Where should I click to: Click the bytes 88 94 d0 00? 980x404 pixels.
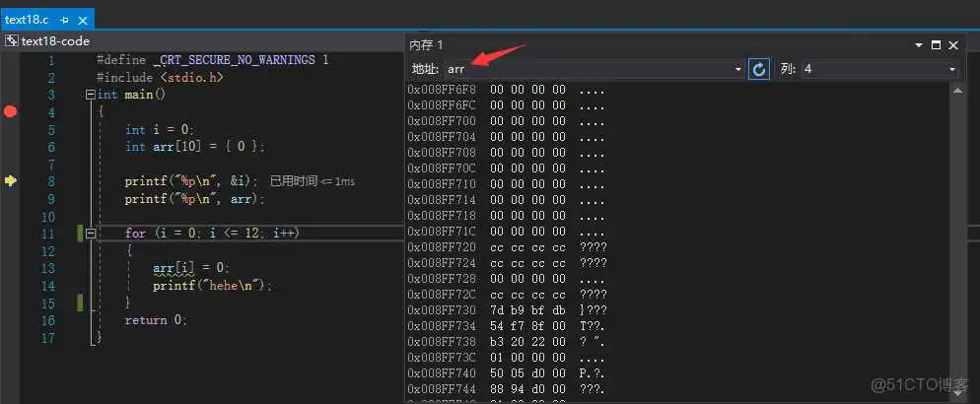528,389
